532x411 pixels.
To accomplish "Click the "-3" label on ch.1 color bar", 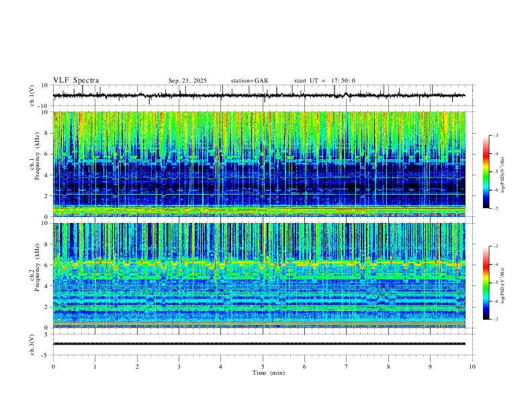I will pyautogui.click(x=496, y=135).
